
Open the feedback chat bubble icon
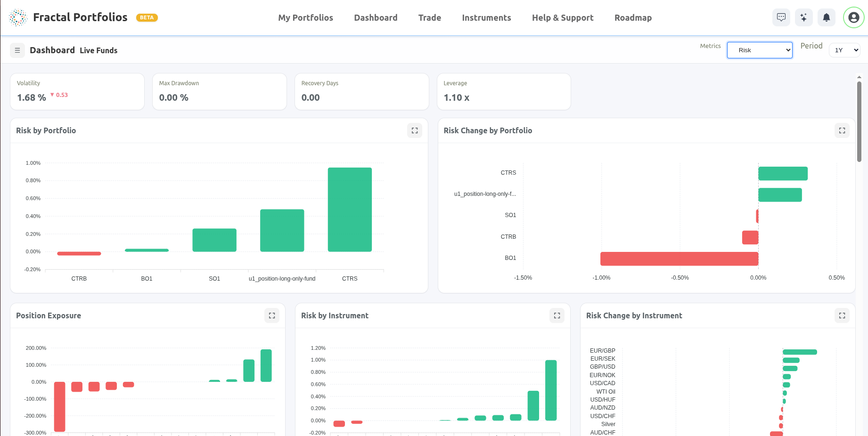781,17
